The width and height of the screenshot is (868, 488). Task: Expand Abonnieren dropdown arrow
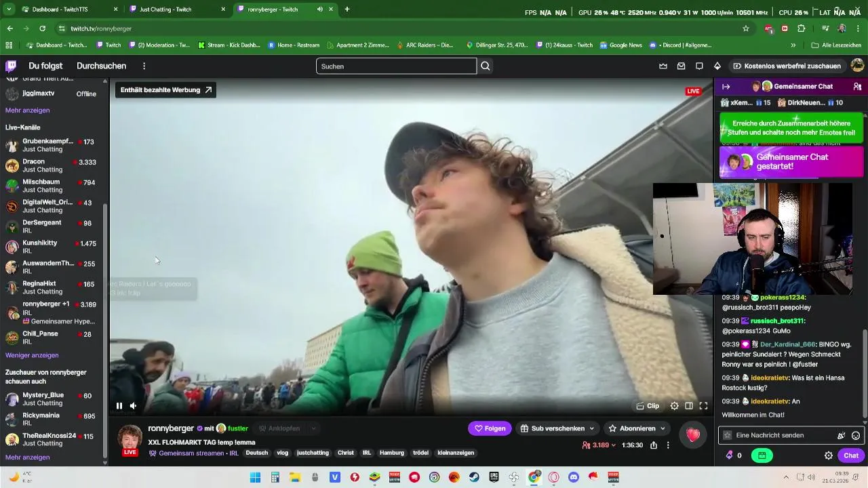pyautogui.click(x=663, y=428)
